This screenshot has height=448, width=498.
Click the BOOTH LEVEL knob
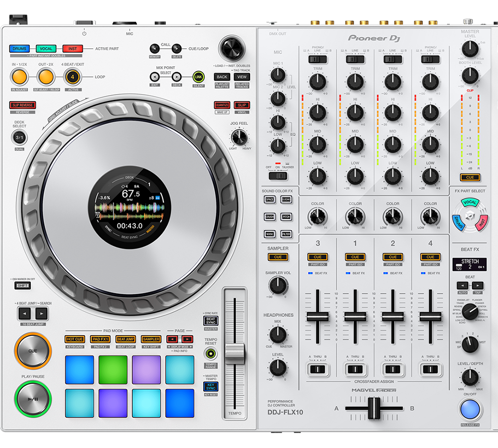[470, 75]
